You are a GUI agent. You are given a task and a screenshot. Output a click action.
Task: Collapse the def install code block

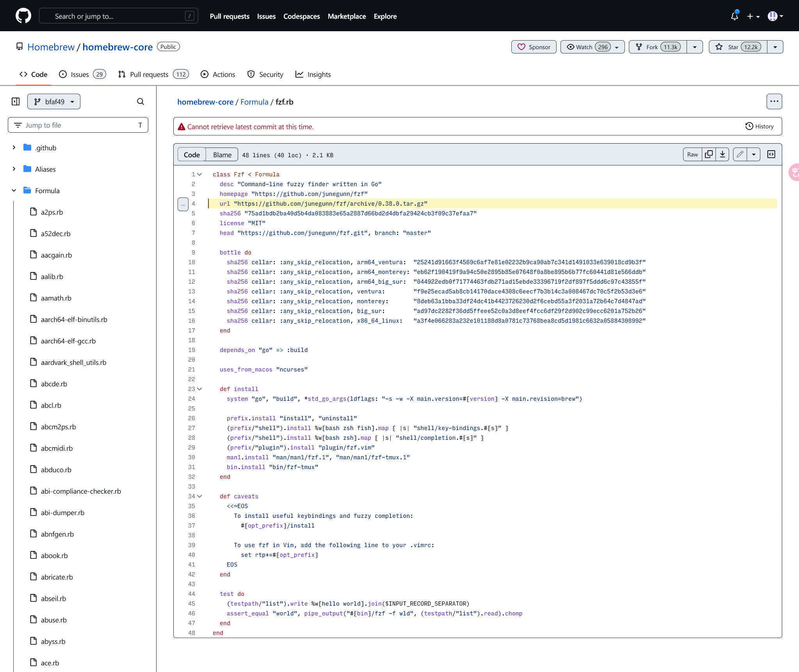[200, 389]
